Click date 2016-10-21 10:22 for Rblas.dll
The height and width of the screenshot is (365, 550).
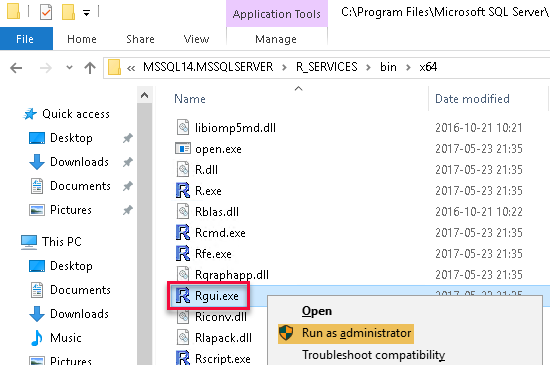point(479,212)
